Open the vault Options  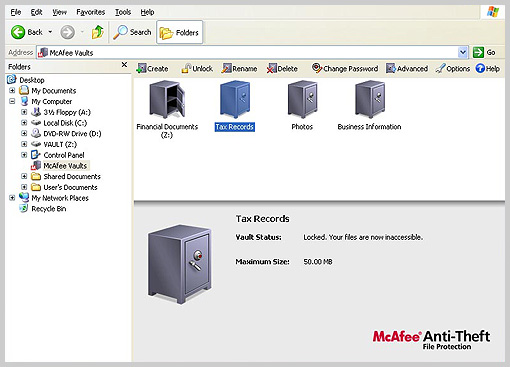click(453, 69)
